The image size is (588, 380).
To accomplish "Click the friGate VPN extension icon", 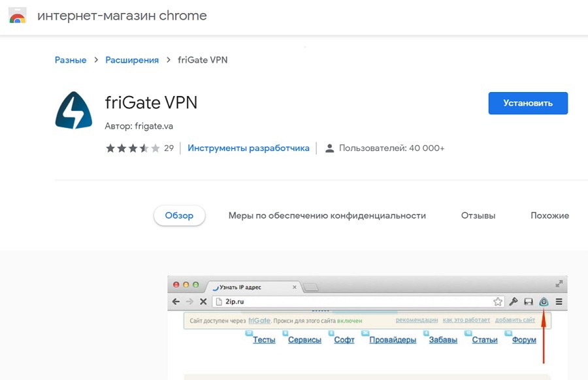I will (x=73, y=110).
